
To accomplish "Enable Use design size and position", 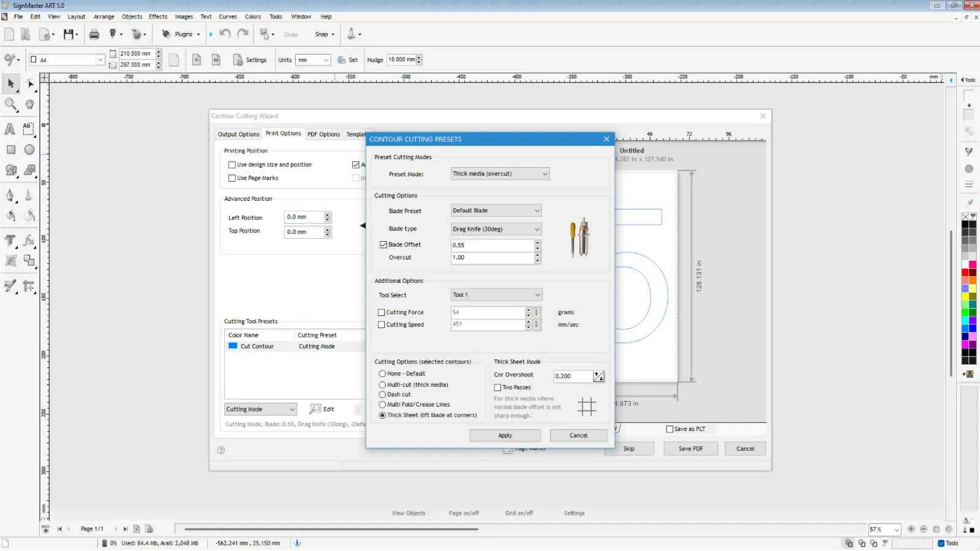I will pyautogui.click(x=232, y=165).
